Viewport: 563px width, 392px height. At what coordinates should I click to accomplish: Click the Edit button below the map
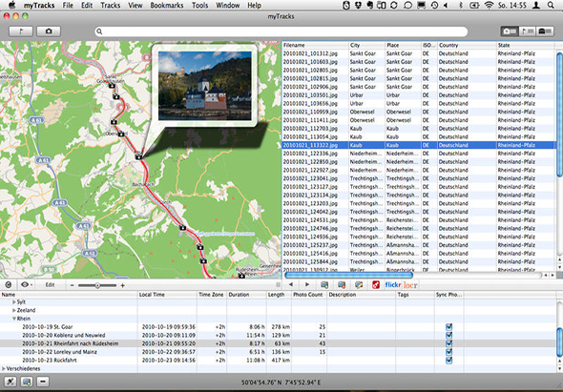click(x=50, y=285)
